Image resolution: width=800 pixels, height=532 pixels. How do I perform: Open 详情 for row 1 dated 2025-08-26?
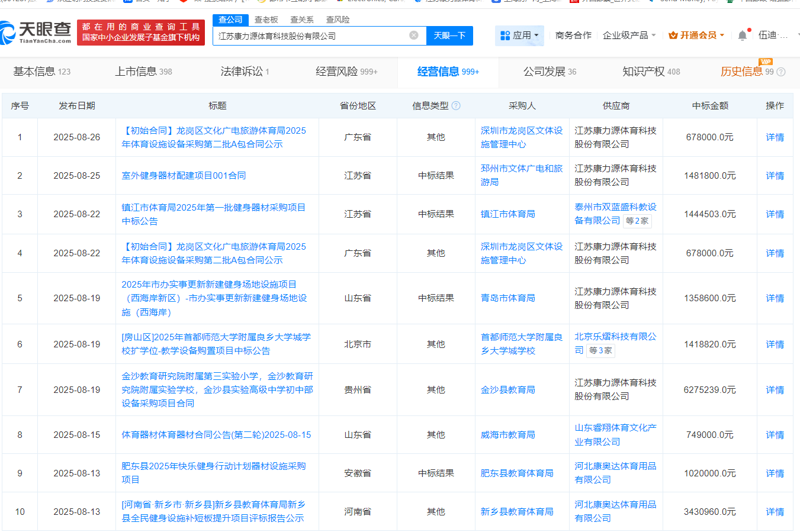(x=775, y=137)
